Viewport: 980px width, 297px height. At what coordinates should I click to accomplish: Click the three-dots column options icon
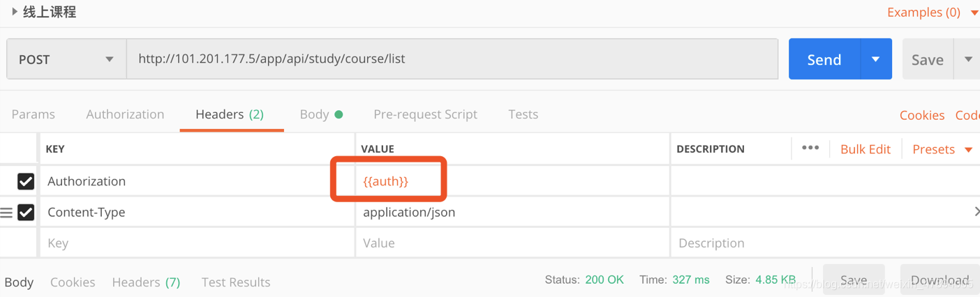point(810,148)
